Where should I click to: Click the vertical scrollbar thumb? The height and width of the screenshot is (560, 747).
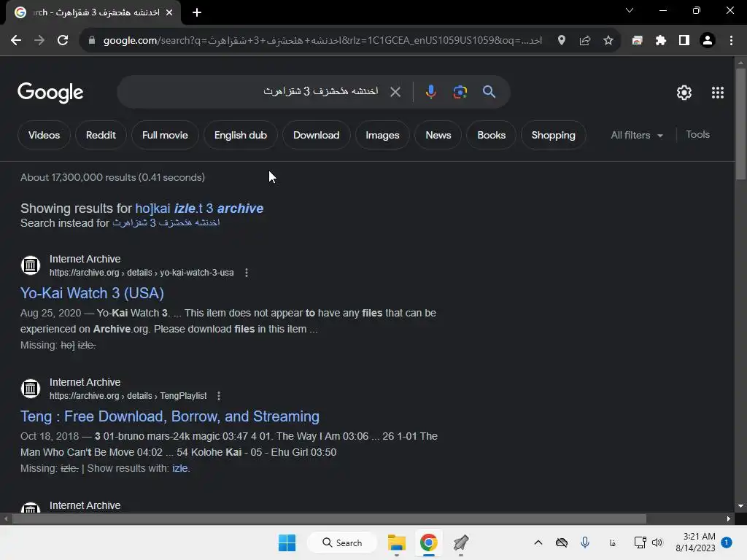pos(740,124)
